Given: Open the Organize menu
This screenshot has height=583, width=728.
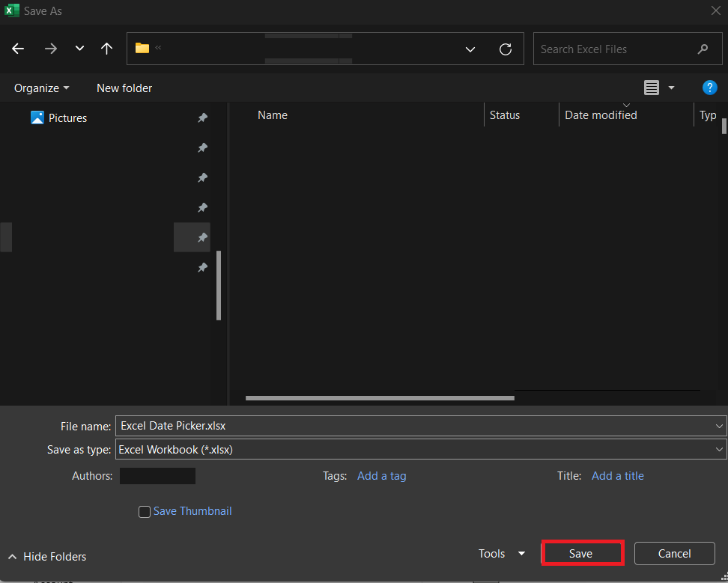Looking at the screenshot, I should pyautogui.click(x=41, y=88).
